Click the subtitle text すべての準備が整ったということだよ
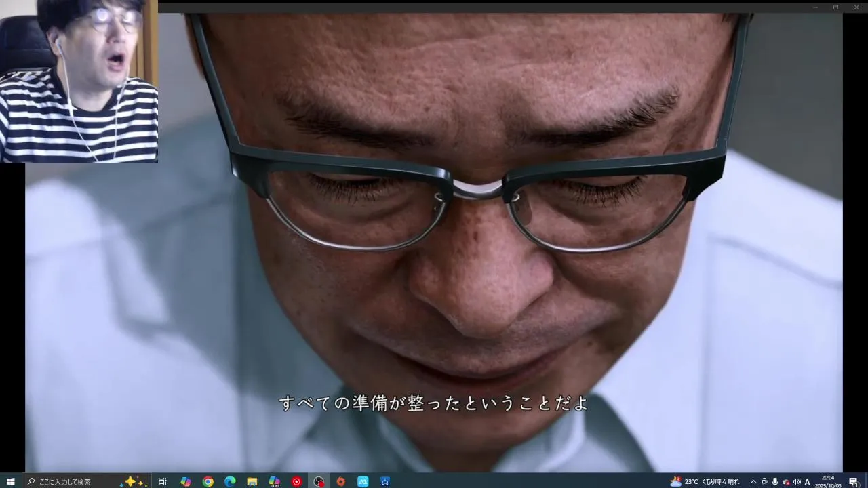The image size is (868, 488). [434, 403]
